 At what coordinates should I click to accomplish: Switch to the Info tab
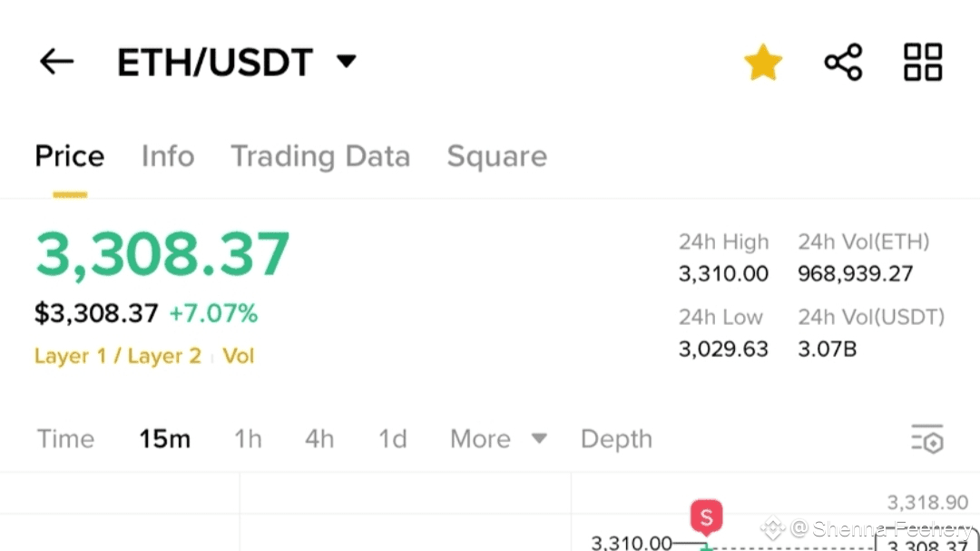coord(168,156)
